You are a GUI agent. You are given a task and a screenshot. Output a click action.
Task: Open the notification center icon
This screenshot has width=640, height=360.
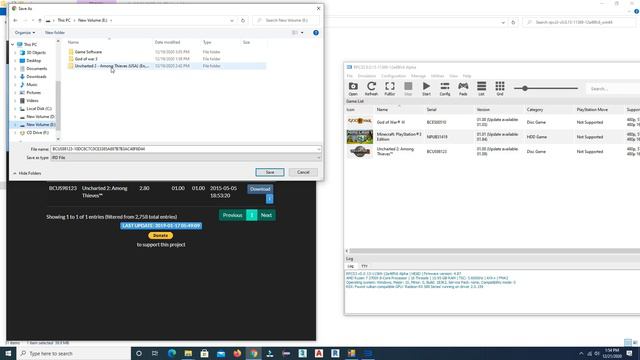pyautogui.click(x=629, y=353)
